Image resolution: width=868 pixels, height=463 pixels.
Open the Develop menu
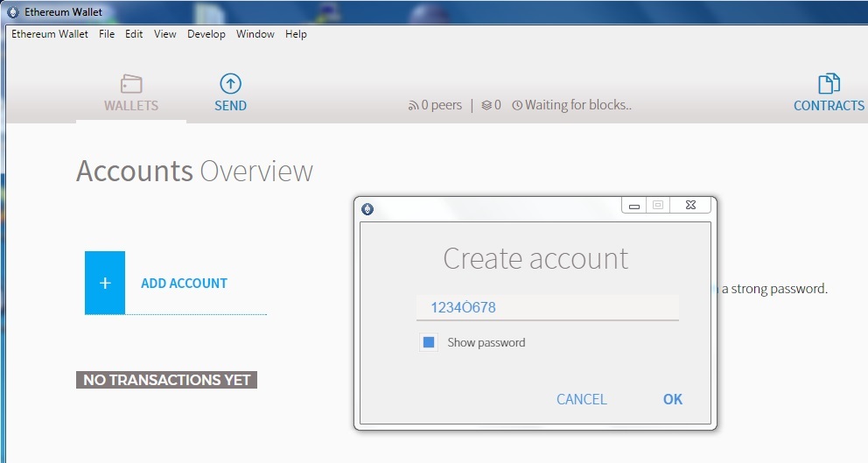206,34
